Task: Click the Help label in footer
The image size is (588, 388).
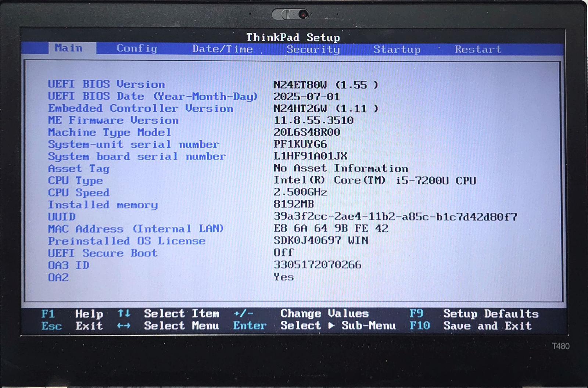Action: point(89,314)
